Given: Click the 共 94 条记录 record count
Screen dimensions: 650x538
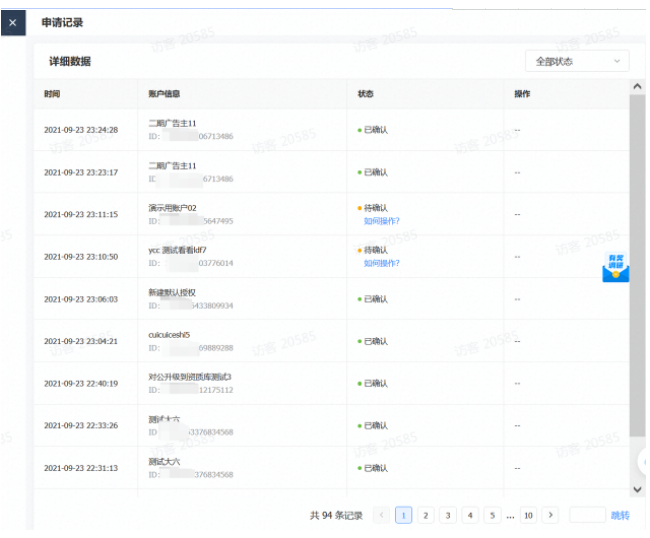Looking at the screenshot, I should point(336,516).
